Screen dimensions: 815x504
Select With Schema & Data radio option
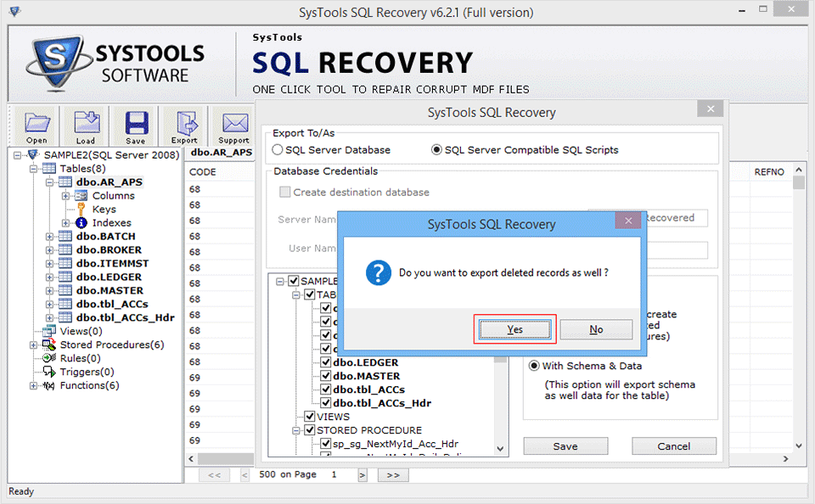click(534, 366)
